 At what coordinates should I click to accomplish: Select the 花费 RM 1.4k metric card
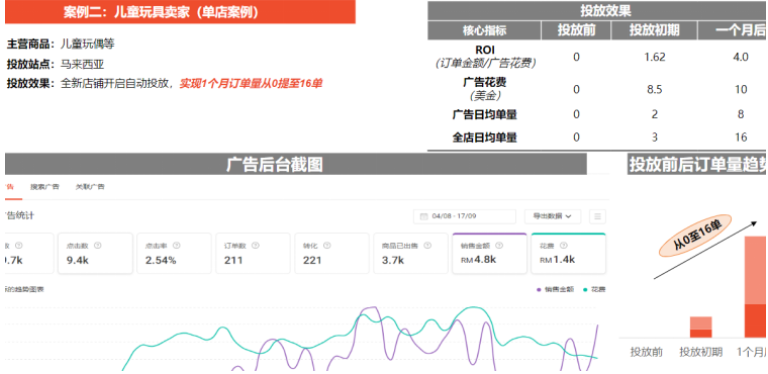point(568,253)
